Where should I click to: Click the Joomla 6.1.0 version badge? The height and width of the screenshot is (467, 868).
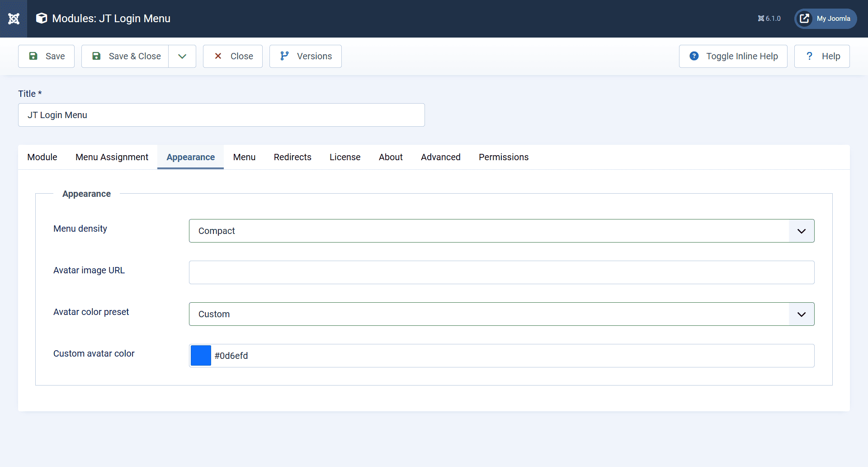pyautogui.click(x=769, y=19)
